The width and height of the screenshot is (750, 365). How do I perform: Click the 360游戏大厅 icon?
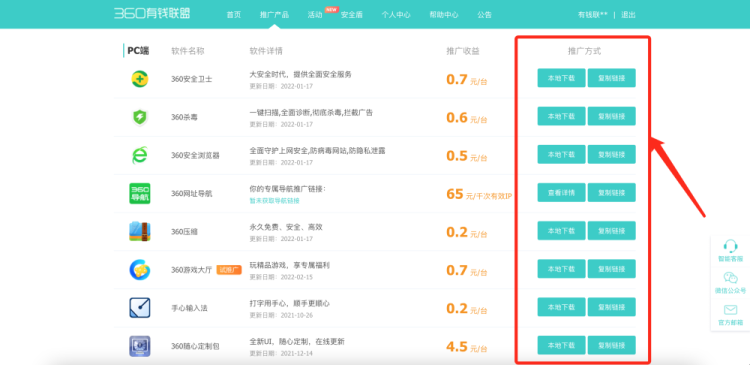[x=140, y=270]
